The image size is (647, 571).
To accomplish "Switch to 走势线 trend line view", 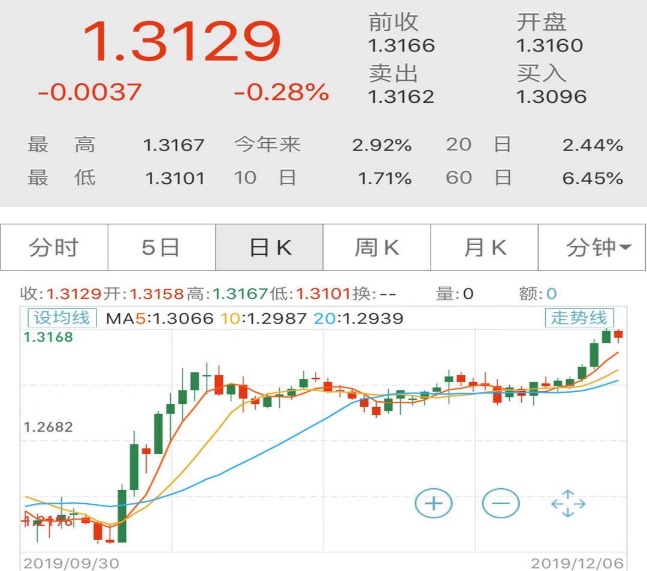I will point(579,318).
